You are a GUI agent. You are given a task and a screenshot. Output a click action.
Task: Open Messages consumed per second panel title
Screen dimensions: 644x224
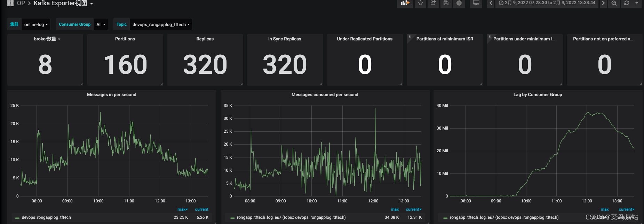[325, 95]
